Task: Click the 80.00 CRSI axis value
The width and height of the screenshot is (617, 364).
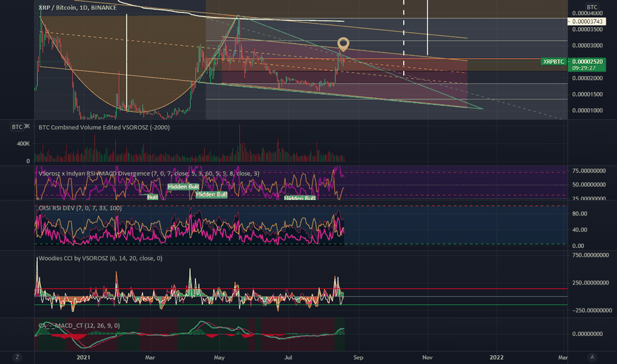Action: point(580,214)
